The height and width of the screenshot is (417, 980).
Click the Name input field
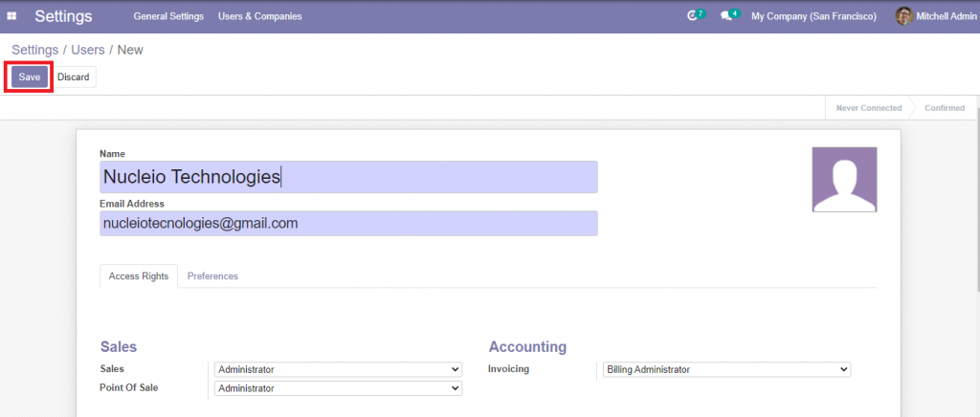coord(348,177)
